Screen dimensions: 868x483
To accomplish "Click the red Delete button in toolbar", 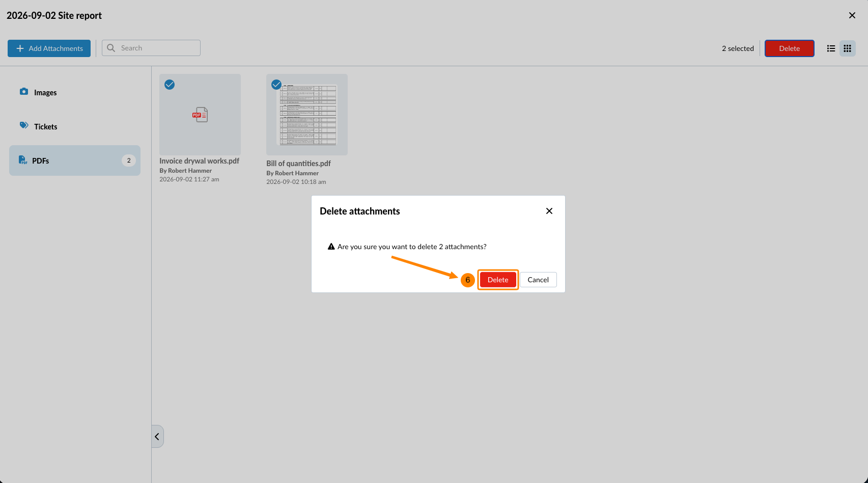I will [790, 48].
